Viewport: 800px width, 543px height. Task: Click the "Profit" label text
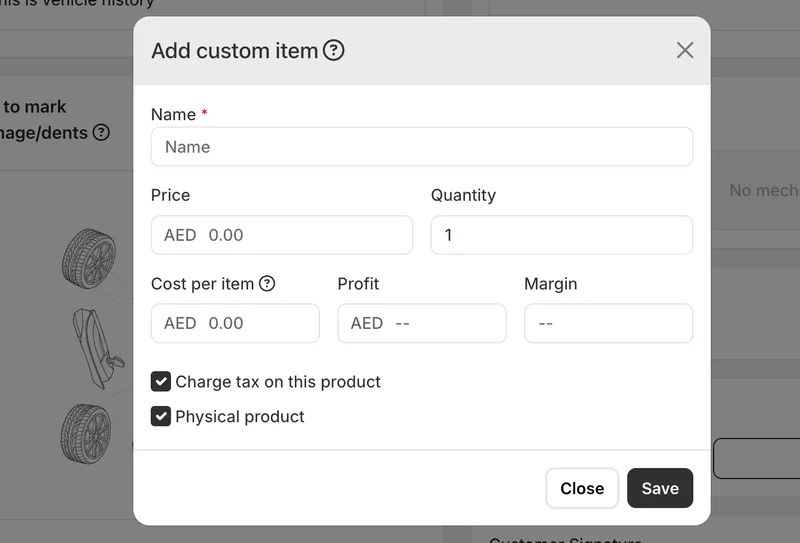click(x=358, y=284)
